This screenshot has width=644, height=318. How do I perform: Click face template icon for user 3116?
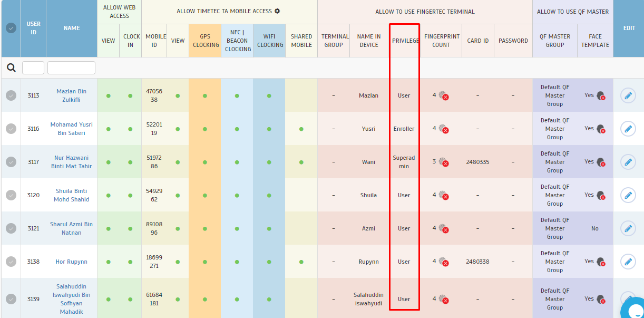click(601, 129)
